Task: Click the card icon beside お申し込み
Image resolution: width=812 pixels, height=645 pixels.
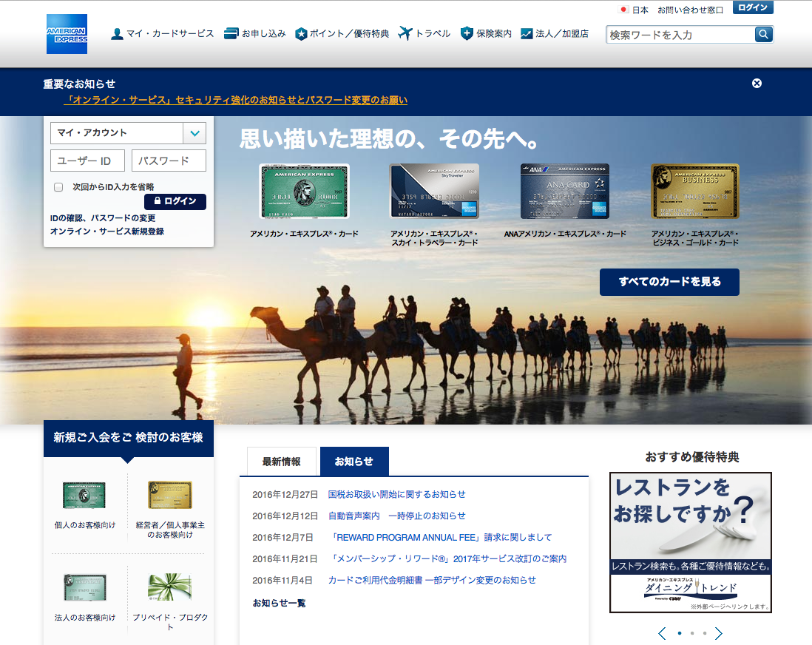Action: (x=231, y=34)
